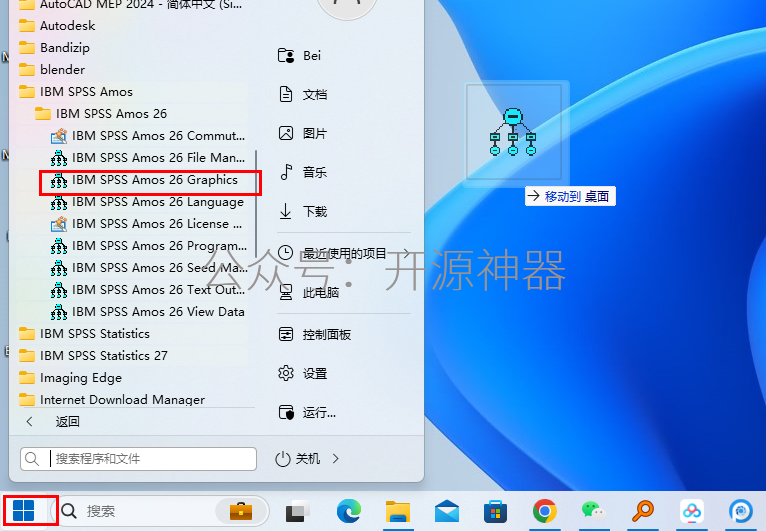Open IBM SPSS Amos 26 View Data

coord(148,312)
